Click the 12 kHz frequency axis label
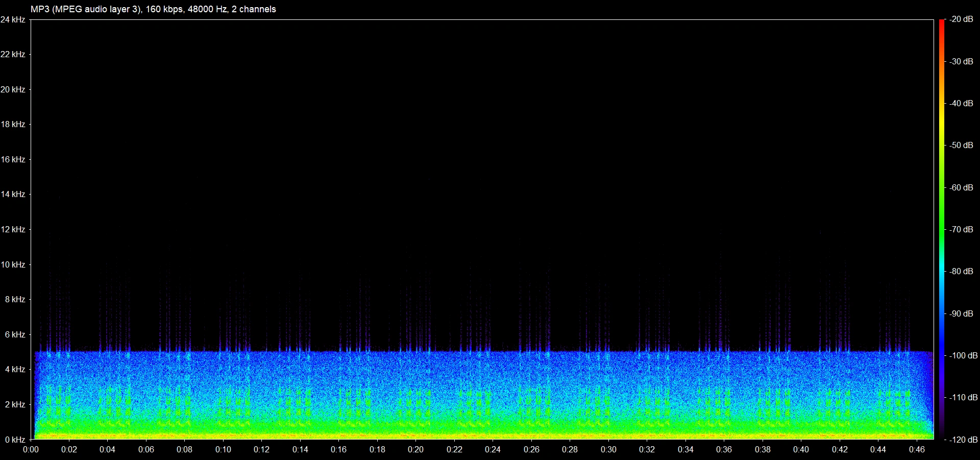The height and width of the screenshot is (460, 980). point(13,230)
